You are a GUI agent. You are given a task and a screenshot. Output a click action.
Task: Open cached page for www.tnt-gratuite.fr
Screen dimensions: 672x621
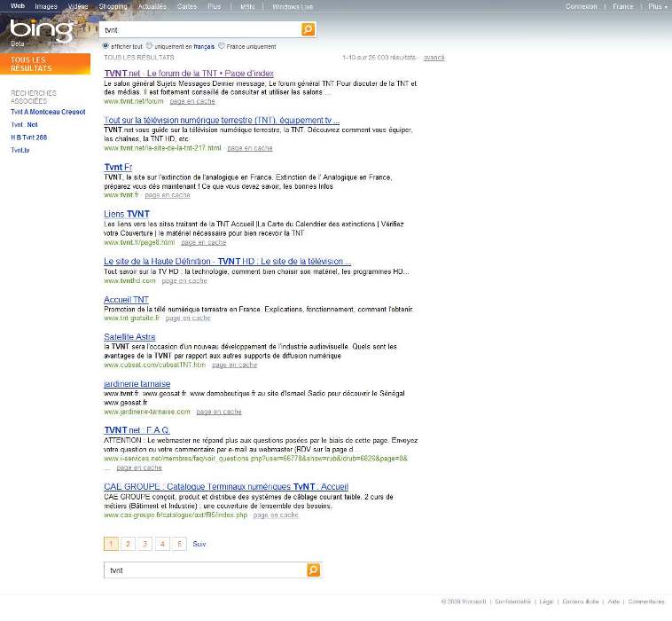coord(188,318)
